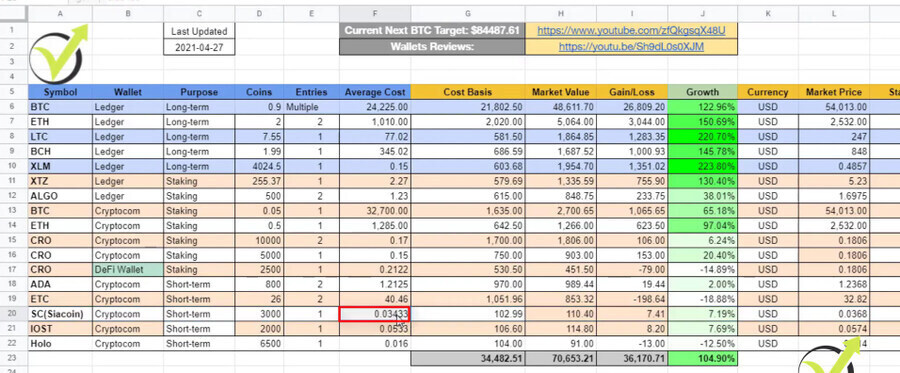Select column C header
Viewport: 900px width, 373px height.
(x=199, y=13)
